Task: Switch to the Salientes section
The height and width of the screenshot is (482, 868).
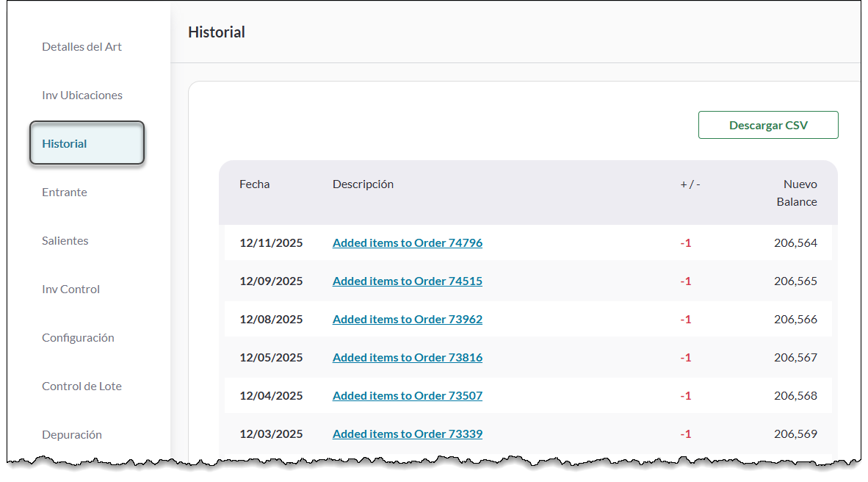Action: point(65,241)
